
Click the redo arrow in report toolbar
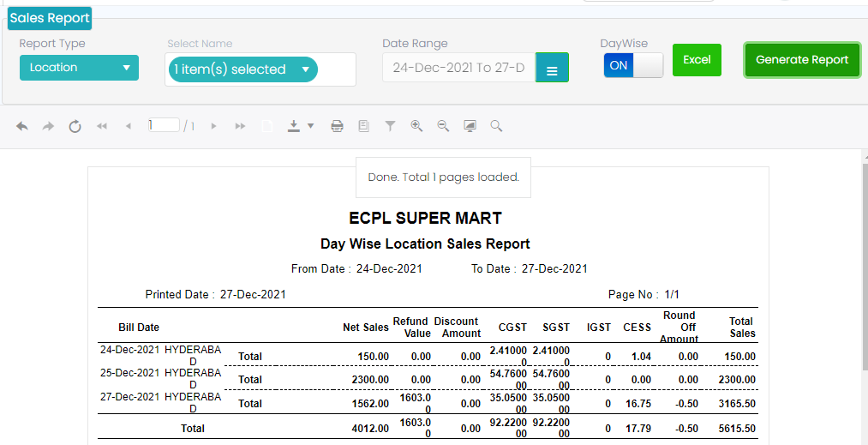click(48, 126)
